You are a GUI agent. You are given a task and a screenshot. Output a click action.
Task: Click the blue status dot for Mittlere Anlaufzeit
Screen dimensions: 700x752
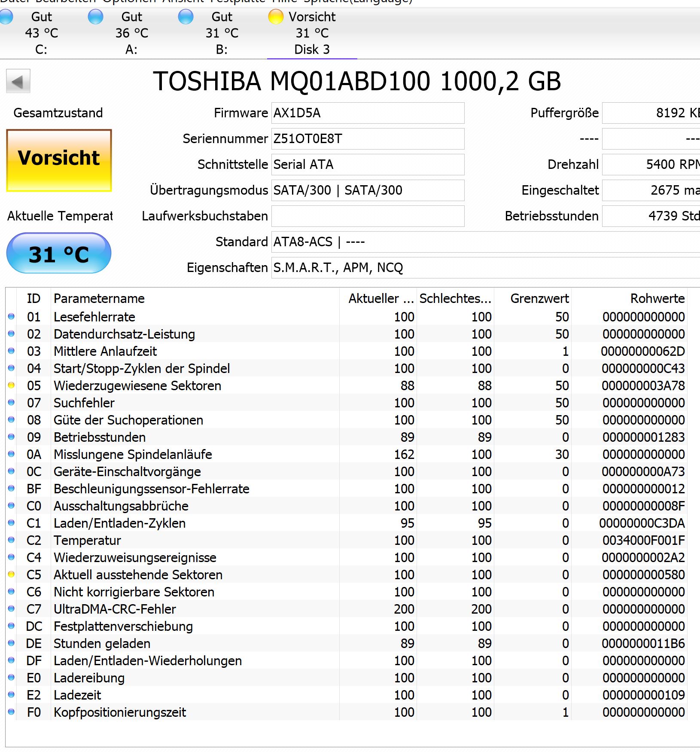pos(11,351)
